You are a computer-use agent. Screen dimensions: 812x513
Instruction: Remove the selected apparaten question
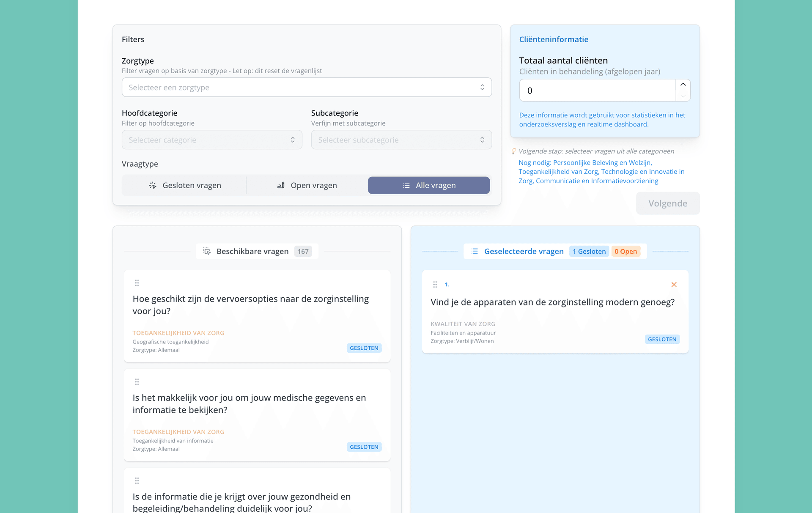tap(674, 285)
